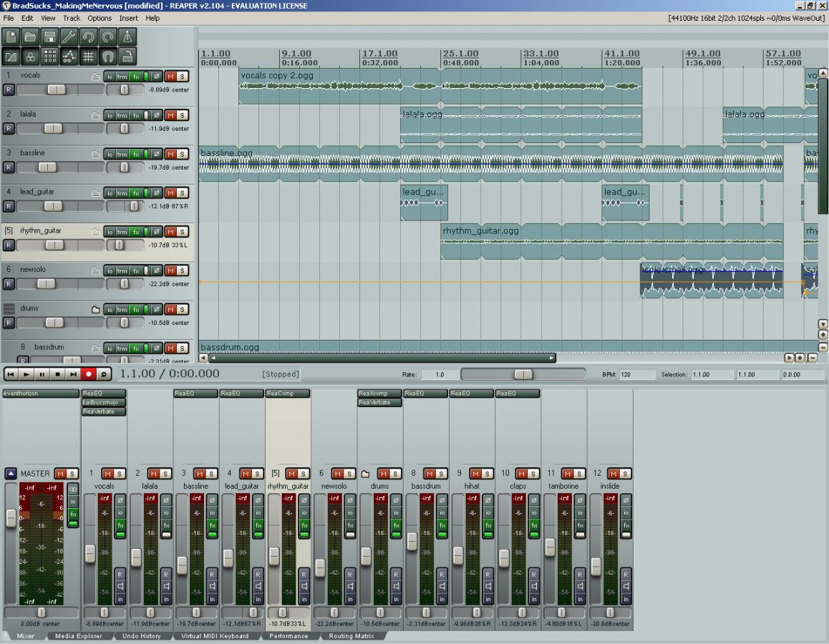This screenshot has height=644, width=829.
Task: Mute rhythm_guitar track in track panel
Action: pos(170,232)
